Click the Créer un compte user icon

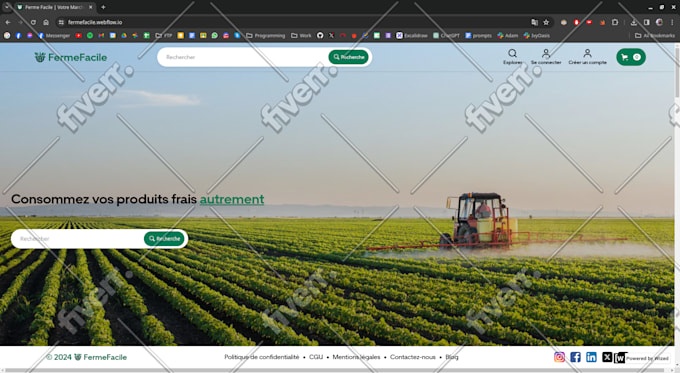[587, 53]
